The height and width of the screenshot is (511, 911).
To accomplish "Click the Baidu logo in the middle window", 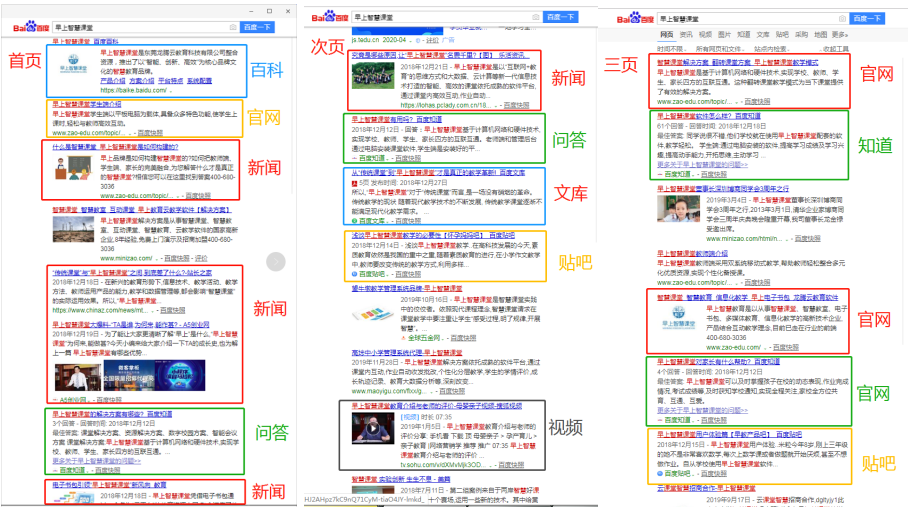I will tap(329, 17).
